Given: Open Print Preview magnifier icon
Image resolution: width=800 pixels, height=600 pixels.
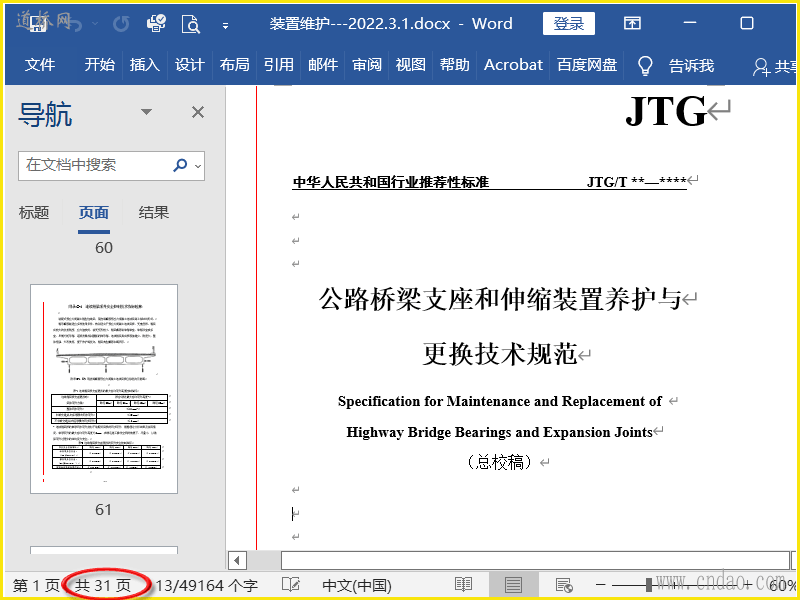Looking at the screenshot, I should [191, 24].
